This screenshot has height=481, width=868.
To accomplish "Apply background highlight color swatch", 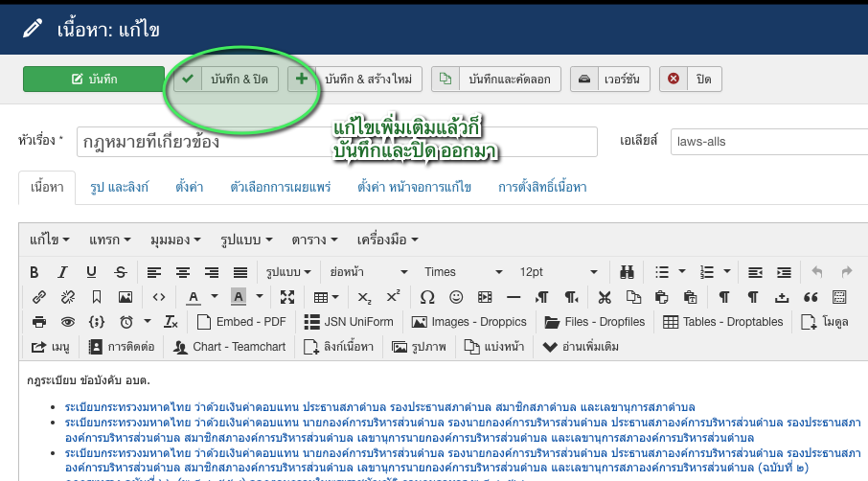I will point(238,297).
